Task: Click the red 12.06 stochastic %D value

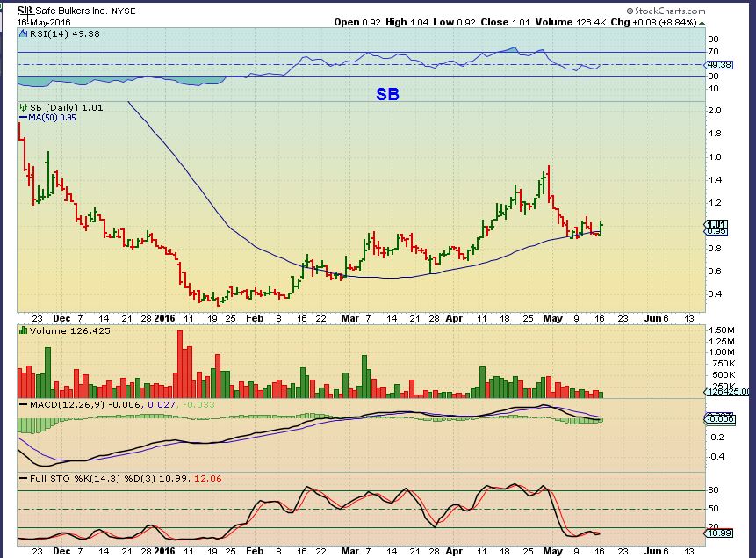Action: point(208,478)
